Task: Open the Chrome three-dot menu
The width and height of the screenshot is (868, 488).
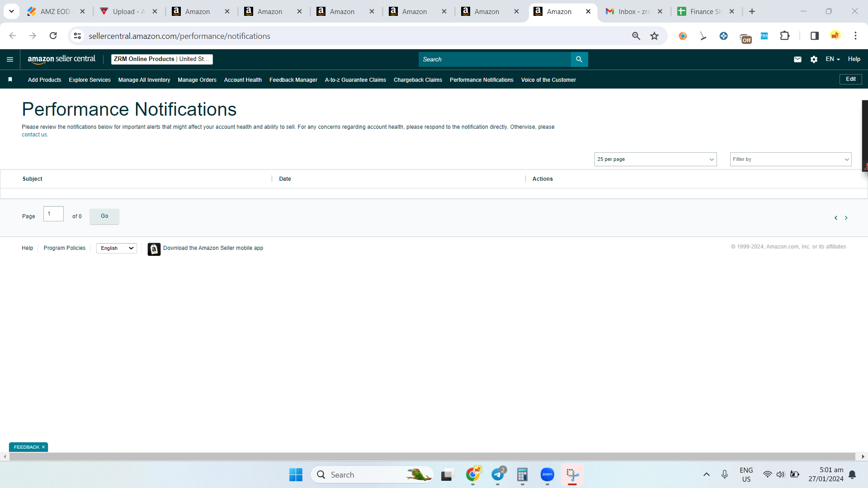Action: tap(855, 36)
